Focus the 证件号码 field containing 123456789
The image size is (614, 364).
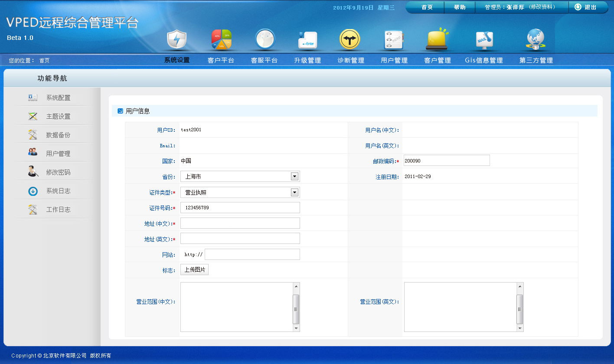(240, 208)
